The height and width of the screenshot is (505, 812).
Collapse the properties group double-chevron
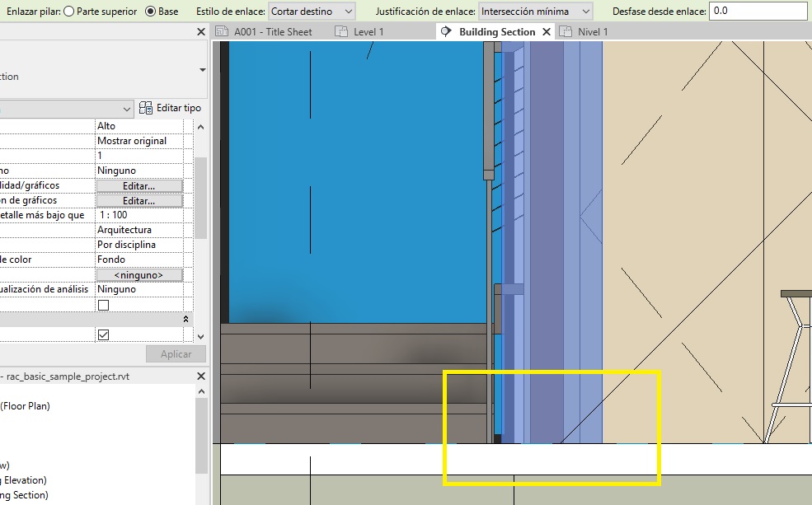[185, 319]
